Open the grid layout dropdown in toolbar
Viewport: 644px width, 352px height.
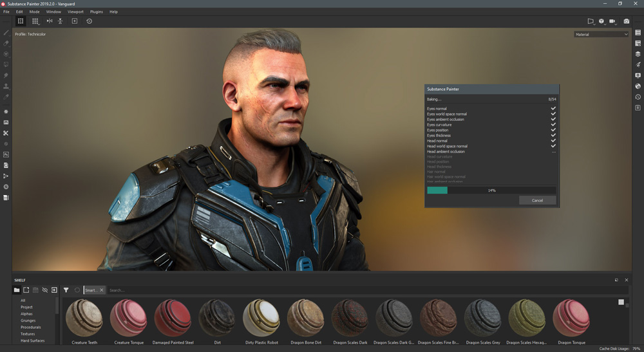tap(35, 21)
